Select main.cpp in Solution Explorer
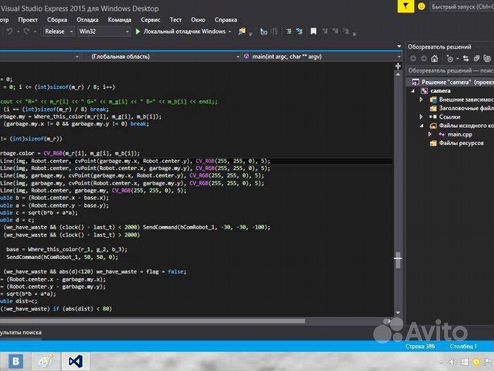The width and height of the screenshot is (494, 371). pyautogui.click(x=460, y=134)
